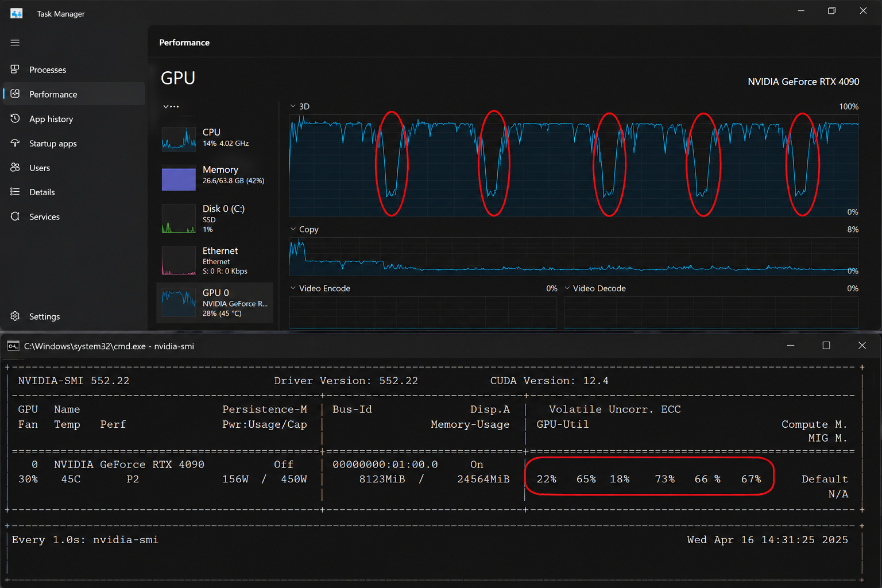The width and height of the screenshot is (882, 588).
Task: Click the Video Encode graph area
Action: coord(423,312)
